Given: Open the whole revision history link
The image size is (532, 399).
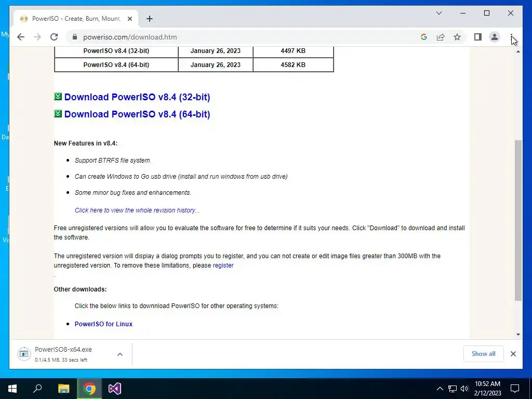Looking at the screenshot, I should pos(137,210).
